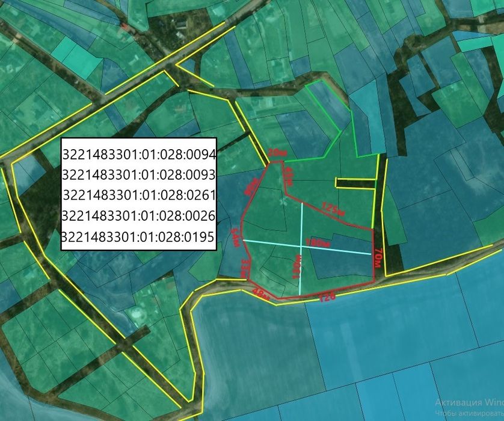This screenshot has width=504, height=421.
Task: Click cadastral number ending in 028:0094
Action: 139,155
